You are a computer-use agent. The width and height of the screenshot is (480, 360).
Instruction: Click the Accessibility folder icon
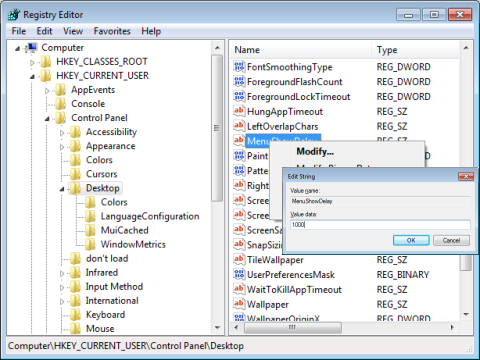point(75,132)
